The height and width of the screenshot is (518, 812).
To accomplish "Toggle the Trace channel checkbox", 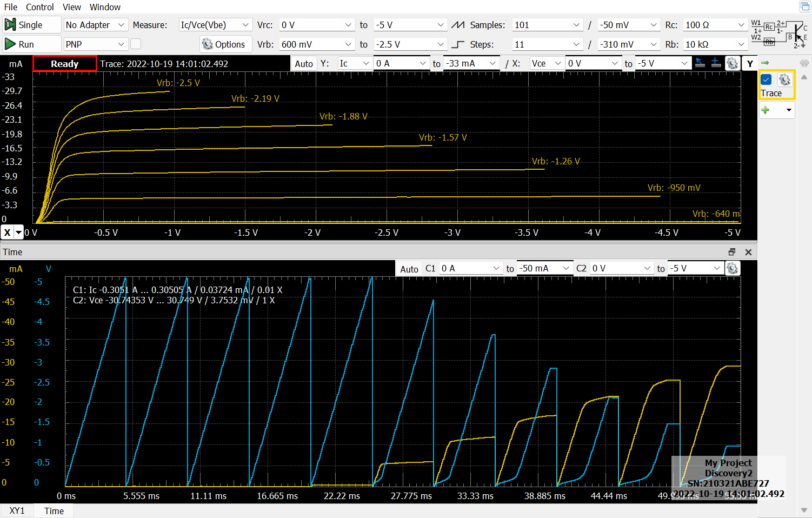I will tap(767, 80).
